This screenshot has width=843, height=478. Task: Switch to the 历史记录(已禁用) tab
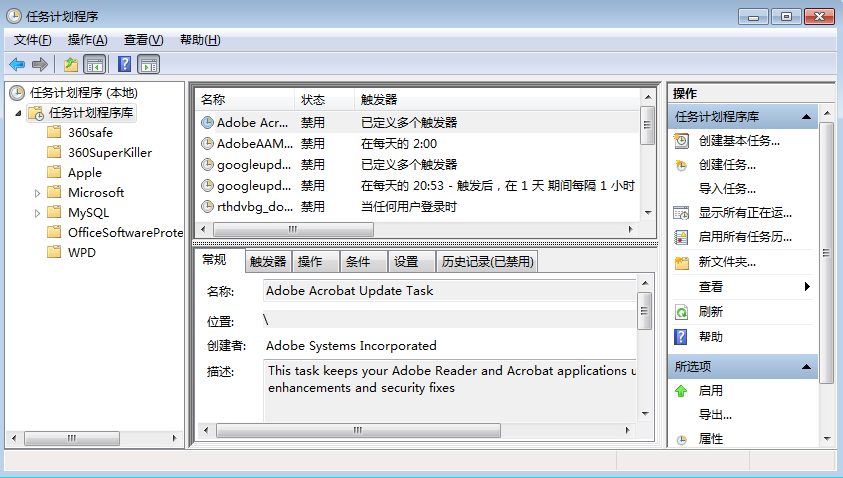point(488,262)
